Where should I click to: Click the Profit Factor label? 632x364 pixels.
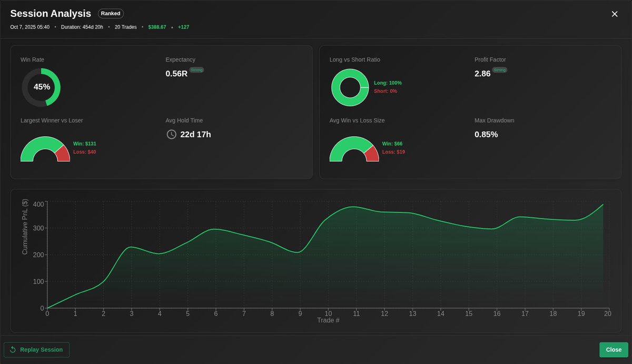(x=490, y=59)
